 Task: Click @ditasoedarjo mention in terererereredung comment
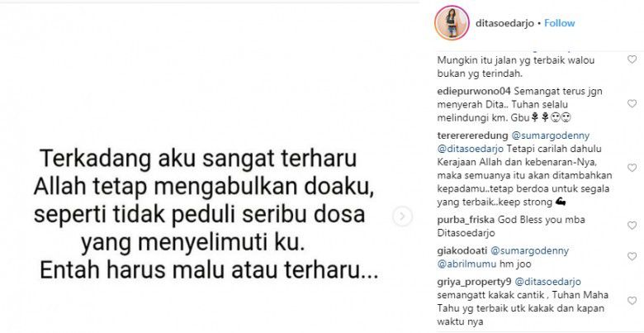472,149
